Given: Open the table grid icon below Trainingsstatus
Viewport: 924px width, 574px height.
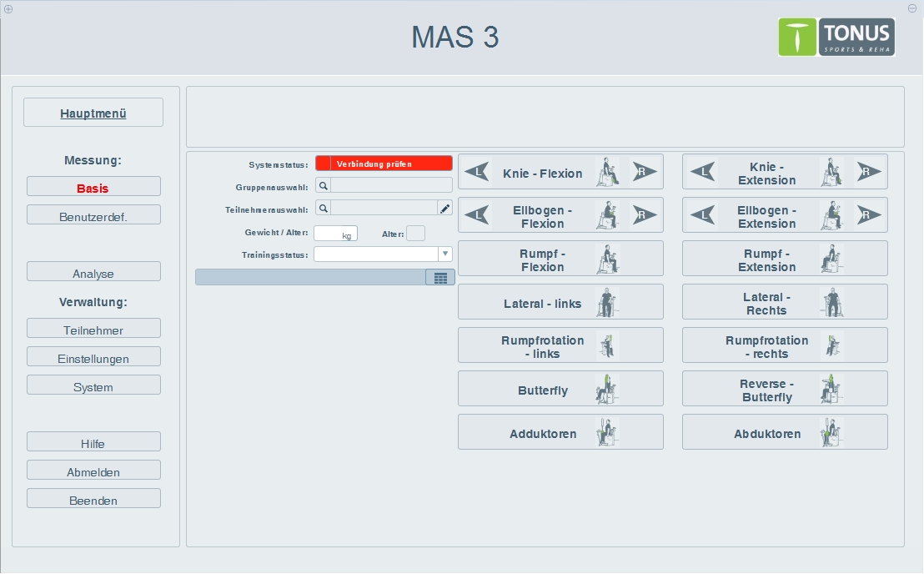Looking at the screenshot, I should click(440, 278).
